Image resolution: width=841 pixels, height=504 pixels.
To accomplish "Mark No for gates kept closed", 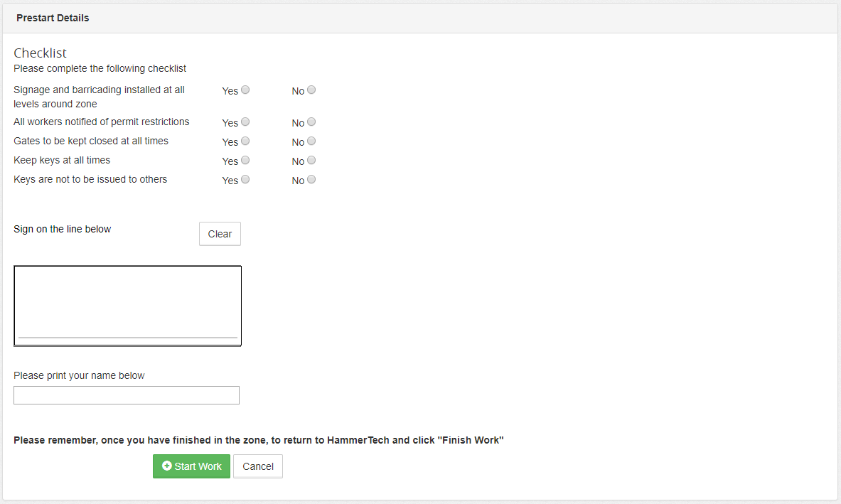I will click(311, 141).
